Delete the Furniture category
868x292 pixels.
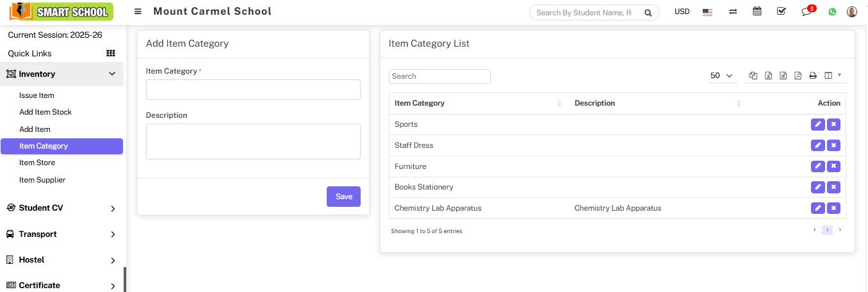point(833,166)
